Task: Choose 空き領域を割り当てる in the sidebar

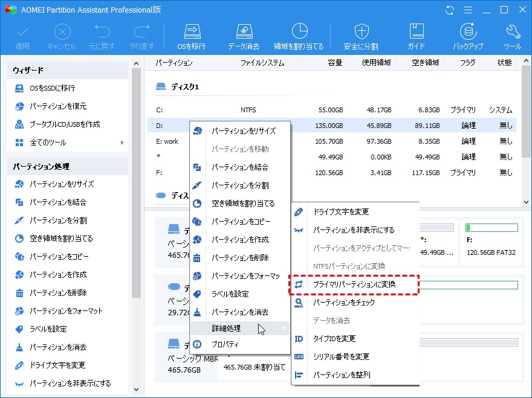Action: coord(54,239)
